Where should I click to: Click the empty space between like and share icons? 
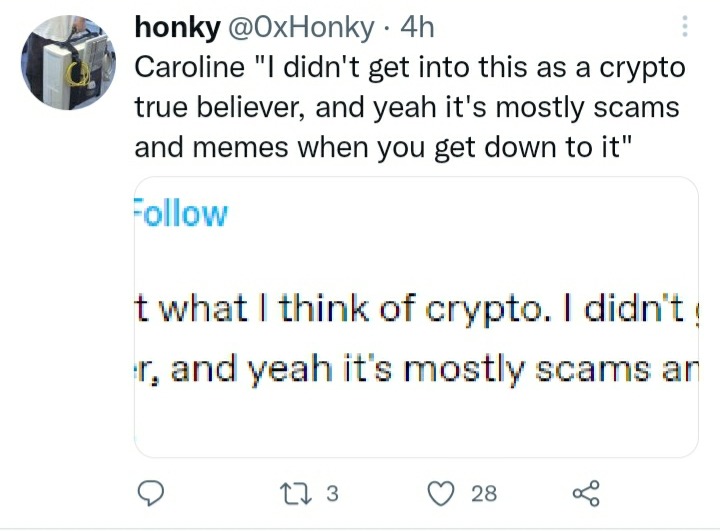[x=535, y=493]
